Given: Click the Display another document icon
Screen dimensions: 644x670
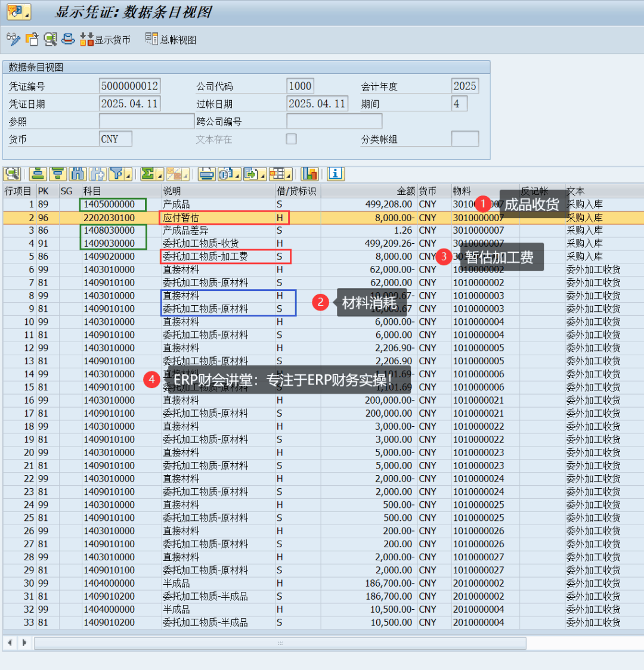Looking at the screenshot, I should coord(32,39).
